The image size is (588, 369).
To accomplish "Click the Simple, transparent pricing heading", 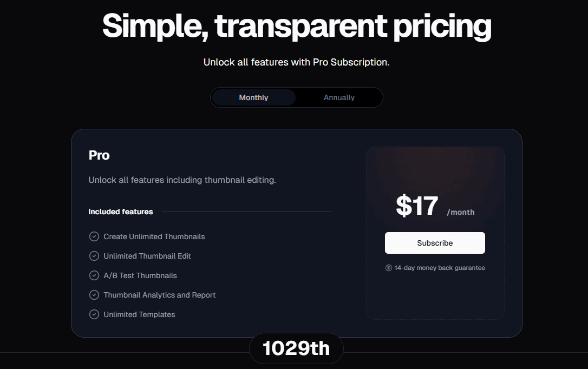I will coord(297,25).
